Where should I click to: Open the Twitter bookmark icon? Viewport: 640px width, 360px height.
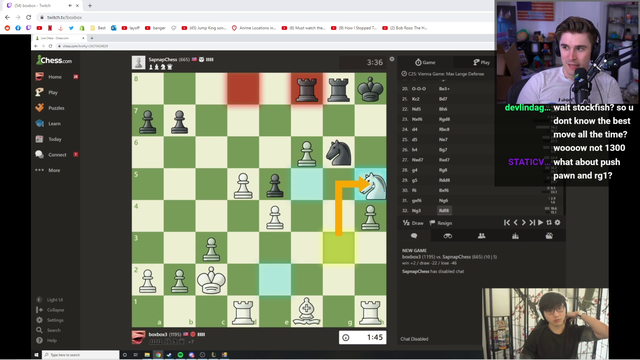71,28
